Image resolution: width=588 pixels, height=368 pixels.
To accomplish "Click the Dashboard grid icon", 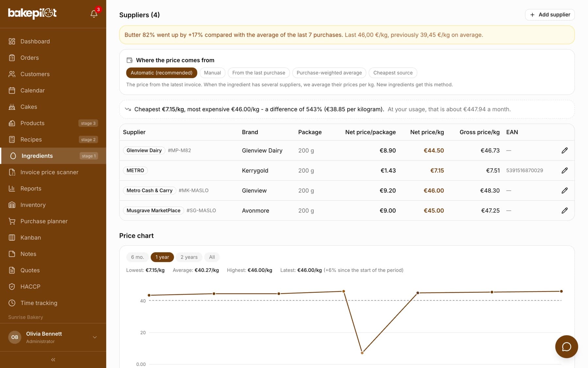I will 12,41.
